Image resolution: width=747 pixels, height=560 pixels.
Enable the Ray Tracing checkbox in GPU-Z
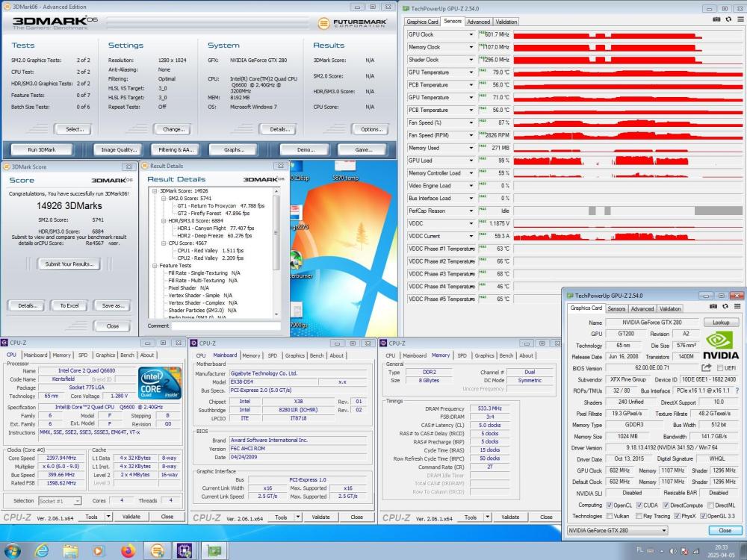tap(639, 516)
